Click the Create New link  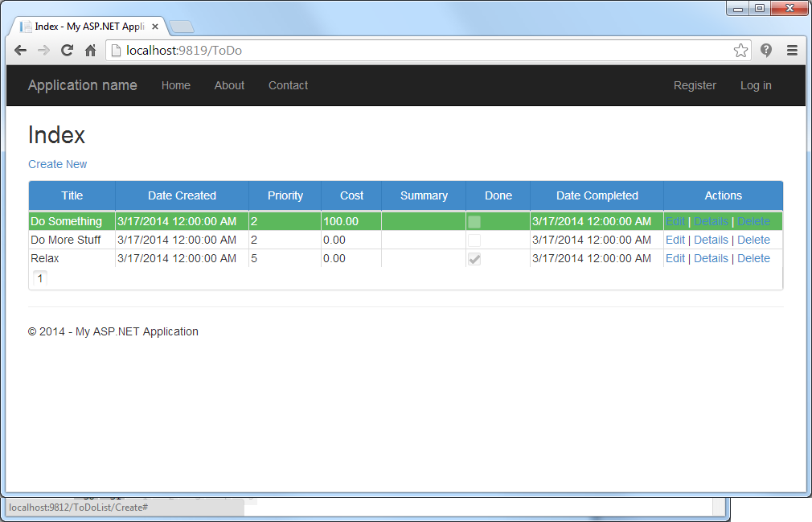click(57, 164)
